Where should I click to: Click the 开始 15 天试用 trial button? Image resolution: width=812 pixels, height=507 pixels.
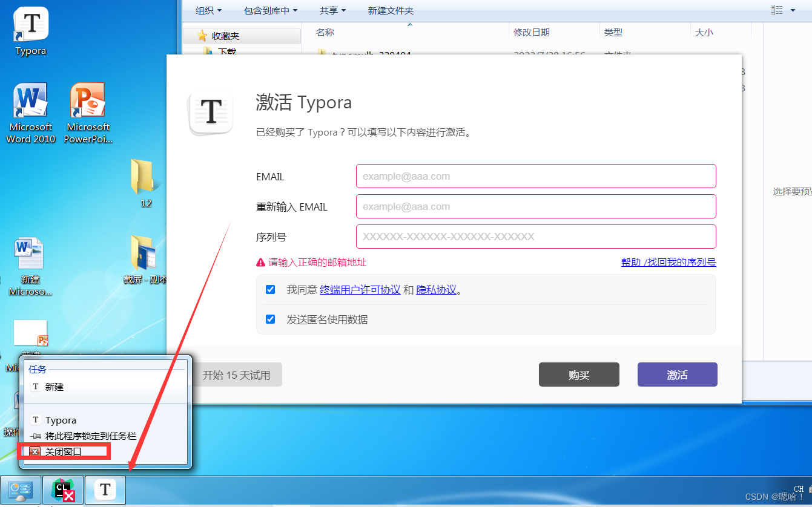(x=237, y=375)
